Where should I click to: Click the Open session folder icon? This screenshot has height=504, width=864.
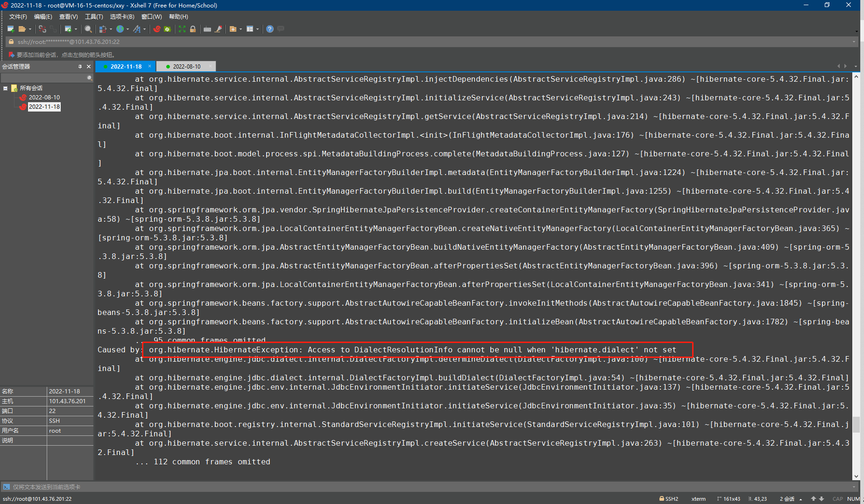click(x=22, y=29)
